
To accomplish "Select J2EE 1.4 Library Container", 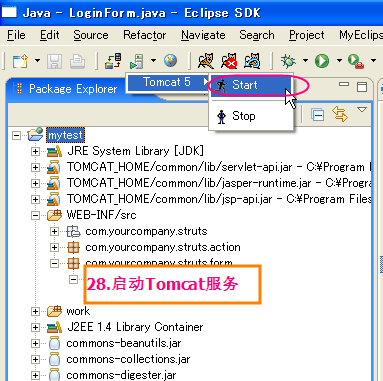I will tap(135, 327).
